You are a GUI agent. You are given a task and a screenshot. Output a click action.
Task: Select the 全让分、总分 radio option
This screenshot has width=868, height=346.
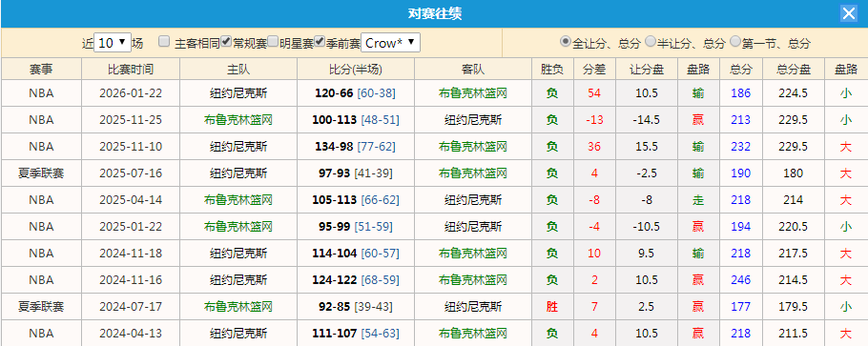[x=566, y=41]
